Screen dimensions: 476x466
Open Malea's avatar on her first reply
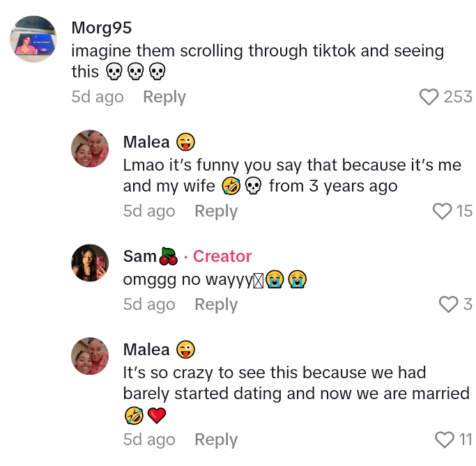(91, 148)
